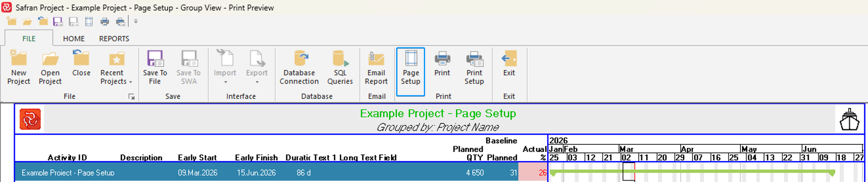The image size is (868, 182).
Task: Open Page Setup from the ribbon
Action: 410,67
